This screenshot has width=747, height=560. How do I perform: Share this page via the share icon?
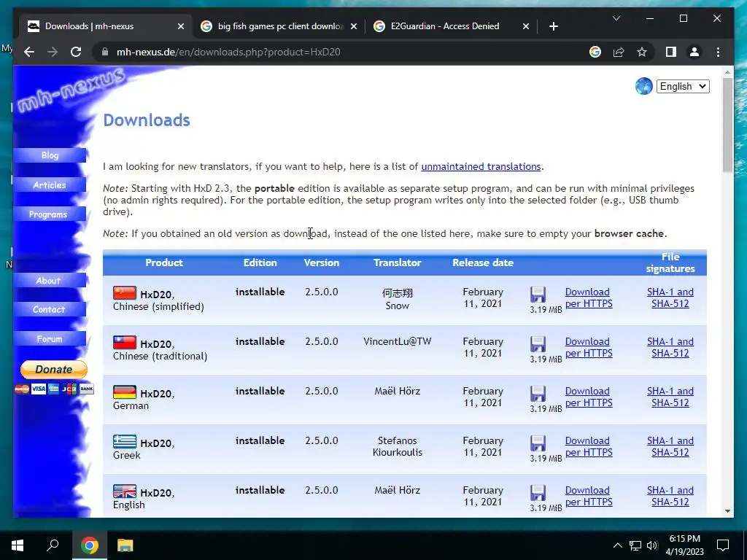619,52
